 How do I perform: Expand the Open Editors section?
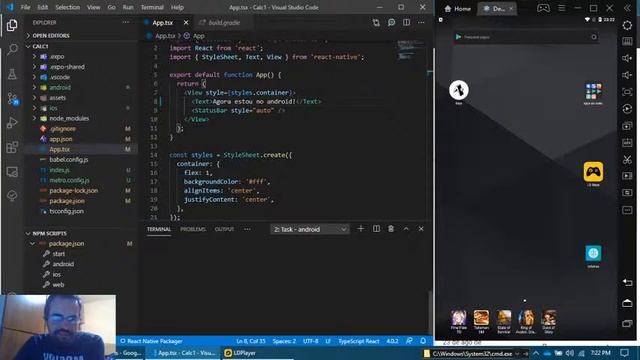coord(51,36)
